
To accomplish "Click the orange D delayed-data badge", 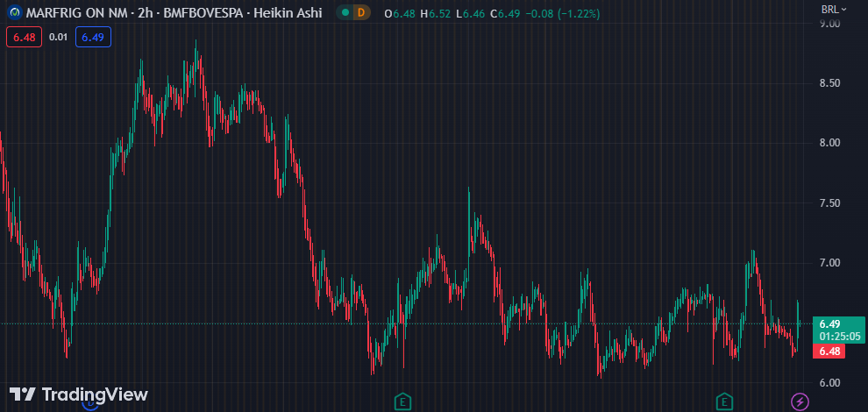I will point(361,12).
